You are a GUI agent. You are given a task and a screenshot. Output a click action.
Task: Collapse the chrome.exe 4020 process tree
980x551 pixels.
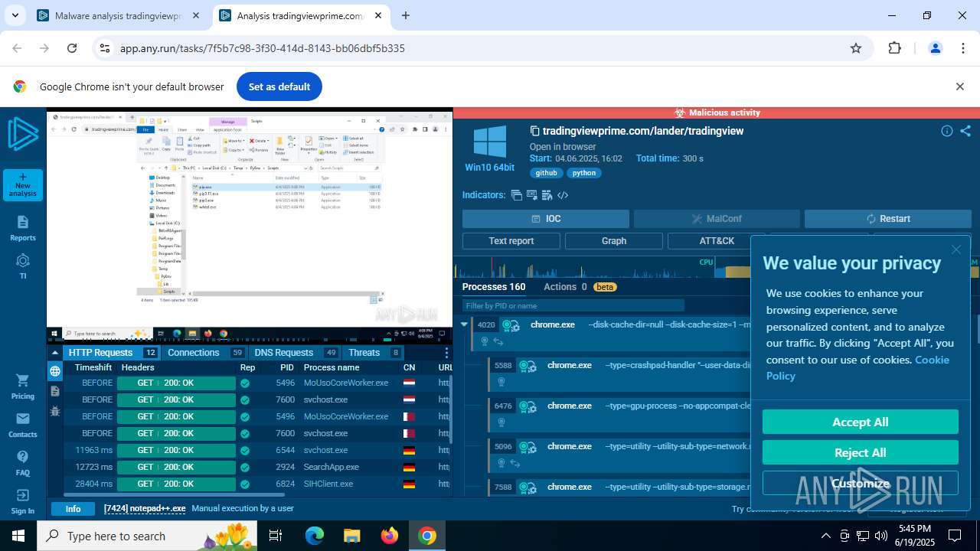point(464,324)
